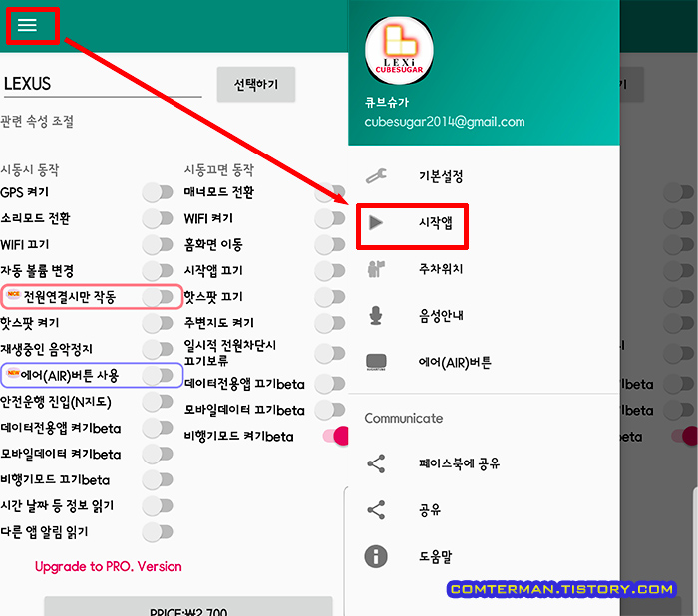Toggle the 홈화면 이동 switch

(x=330, y=245)
